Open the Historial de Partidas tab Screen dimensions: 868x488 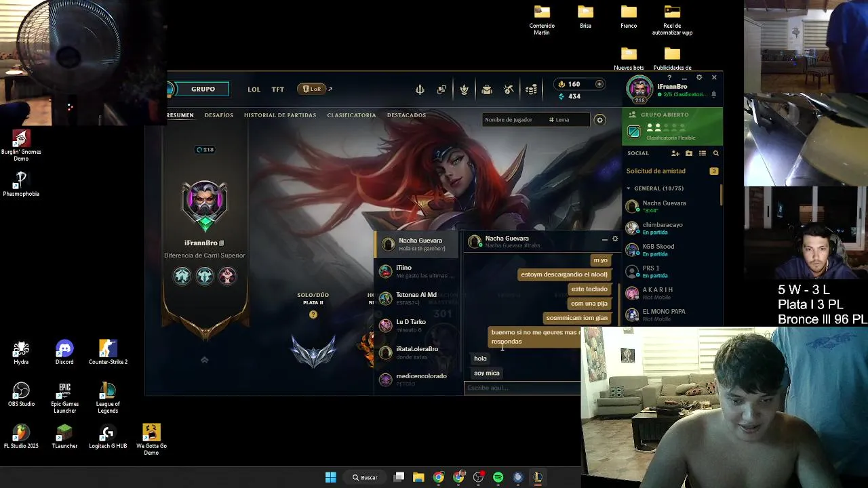[x=280, y=115]
